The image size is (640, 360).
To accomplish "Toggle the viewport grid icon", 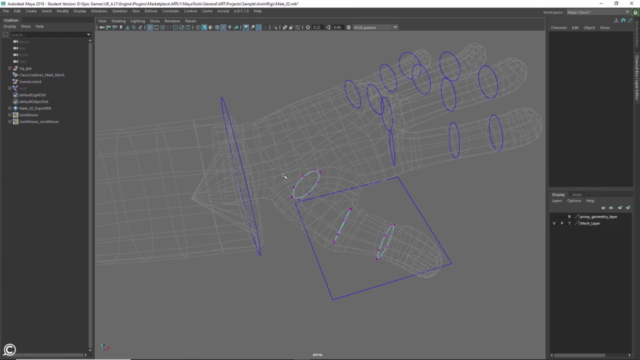I will pos(150,27).
